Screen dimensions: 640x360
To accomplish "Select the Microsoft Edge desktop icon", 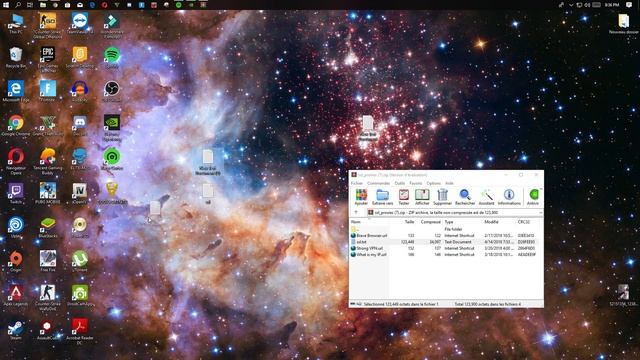I will coord(16,91).
